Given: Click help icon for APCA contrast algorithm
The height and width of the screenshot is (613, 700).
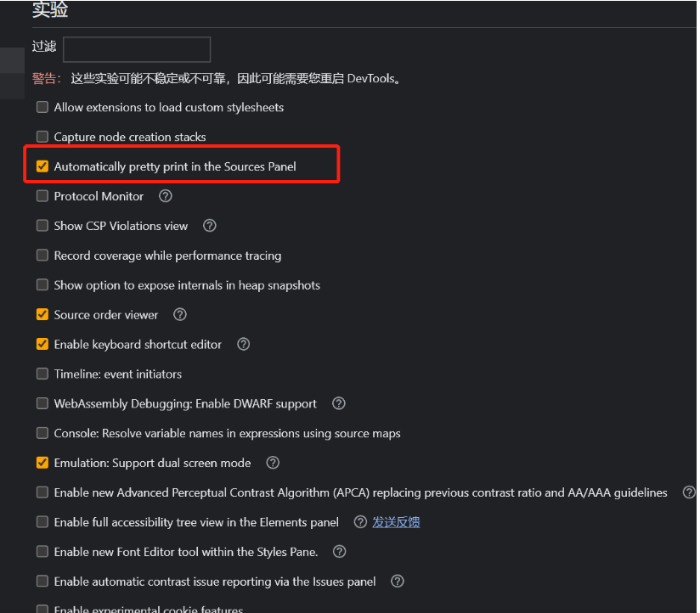Looking at the screenshot, I should [x=689, y=492].
